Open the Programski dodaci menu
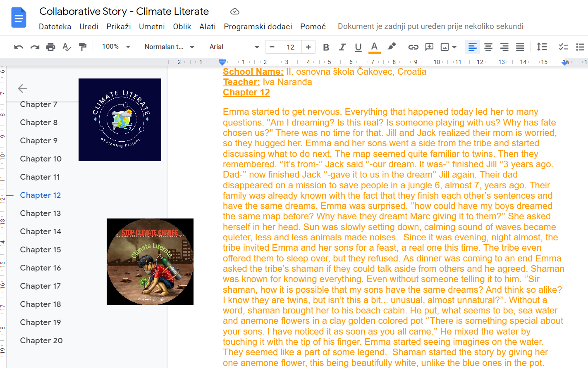Image resolution: width=588 pixels, height=368 pixels. [x=258, y=26]
